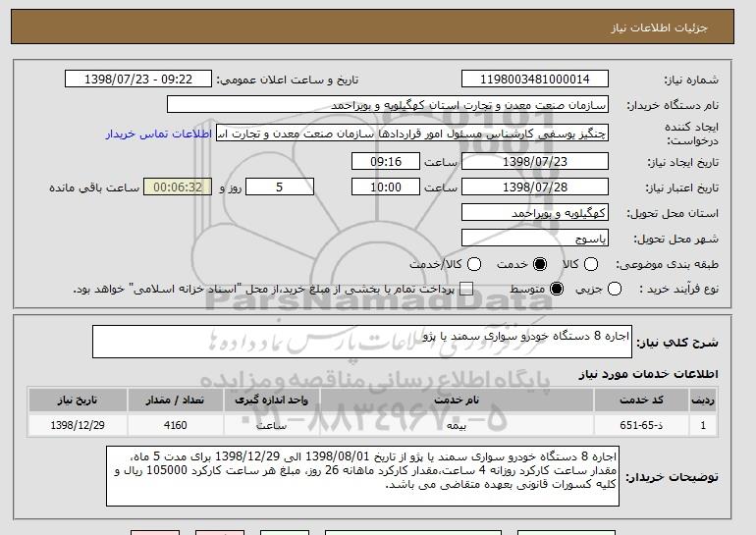This screenshot has height=535, width=756.
Task: Click the طبقه بندی موضوعی label
Action: [667, 264]
